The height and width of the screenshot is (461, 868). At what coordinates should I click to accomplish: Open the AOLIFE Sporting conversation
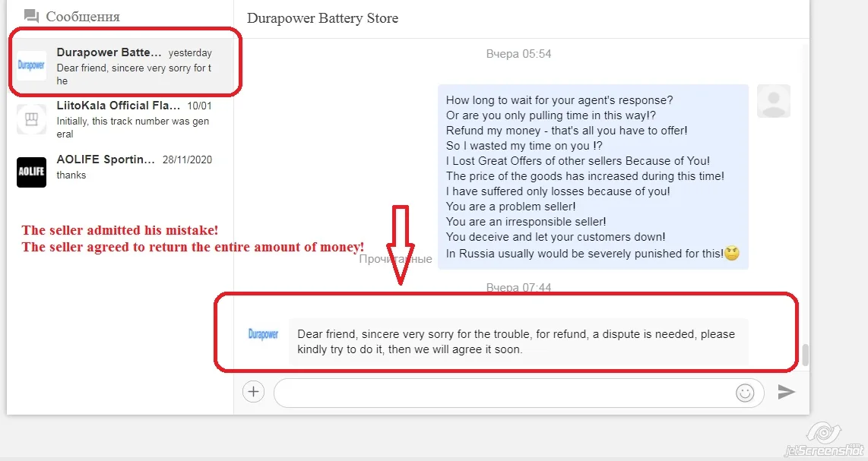click(x=121, y=172)
